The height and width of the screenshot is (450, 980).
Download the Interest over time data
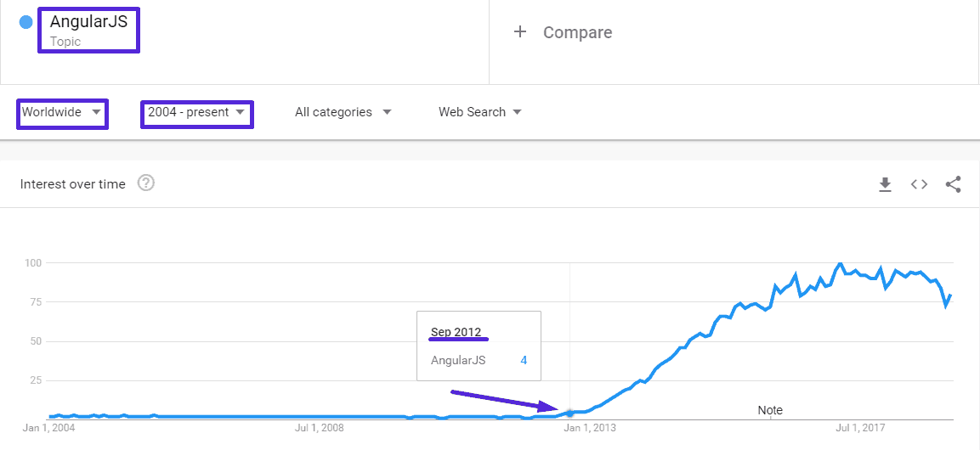885,184
